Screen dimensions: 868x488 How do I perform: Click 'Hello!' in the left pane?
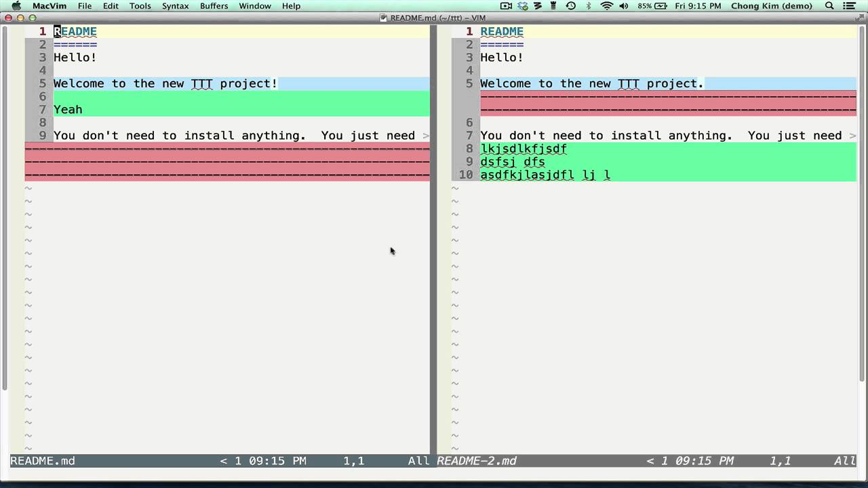(75, 58)
